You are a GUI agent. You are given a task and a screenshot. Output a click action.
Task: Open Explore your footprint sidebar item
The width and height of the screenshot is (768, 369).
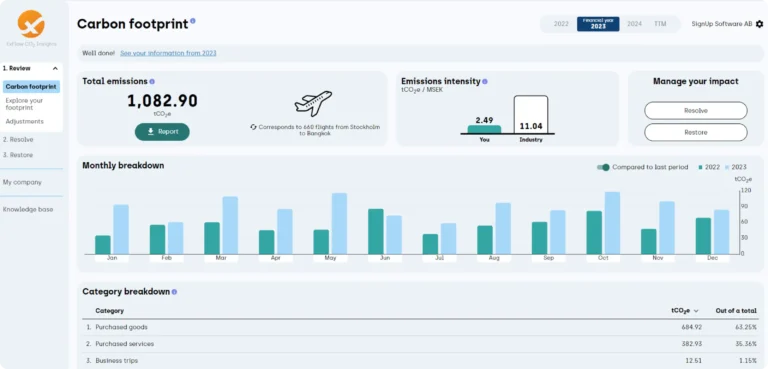click(24, 104)
